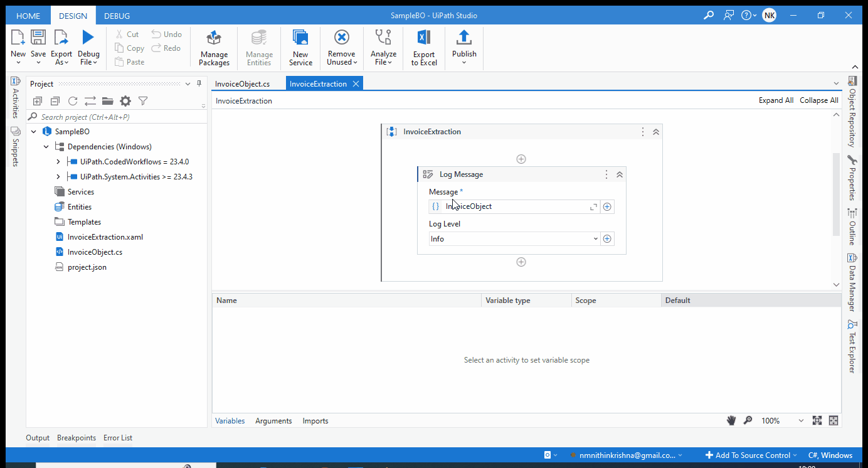The height and width of the screenshot is (468, 868).
Task: Click Expand All in Project panel toolbar
Action: (38, 101)
